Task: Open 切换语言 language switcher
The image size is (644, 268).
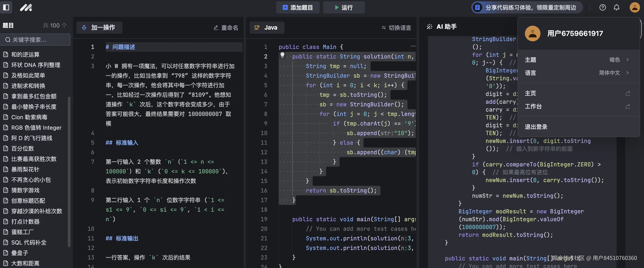Action: (396, 28)
